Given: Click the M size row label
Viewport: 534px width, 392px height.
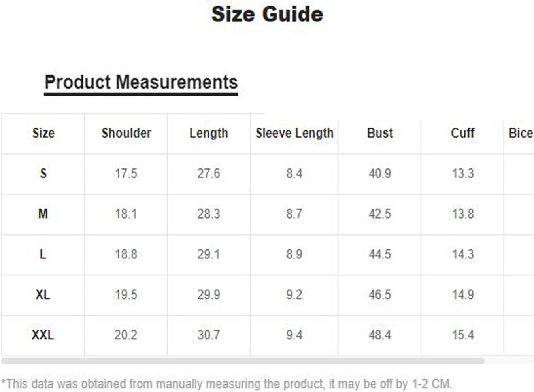Looking at the screenshot, I should click(x=43, y=214).
